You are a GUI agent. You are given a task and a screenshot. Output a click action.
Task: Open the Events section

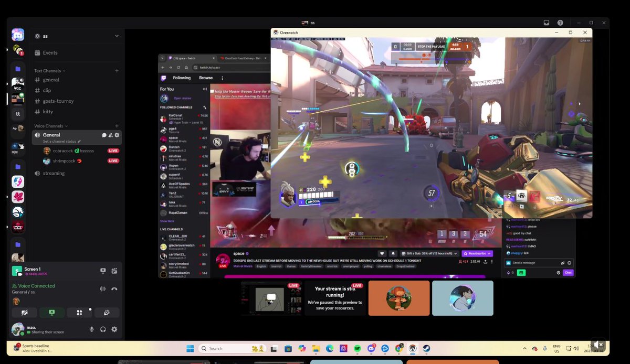coord(50,53)
